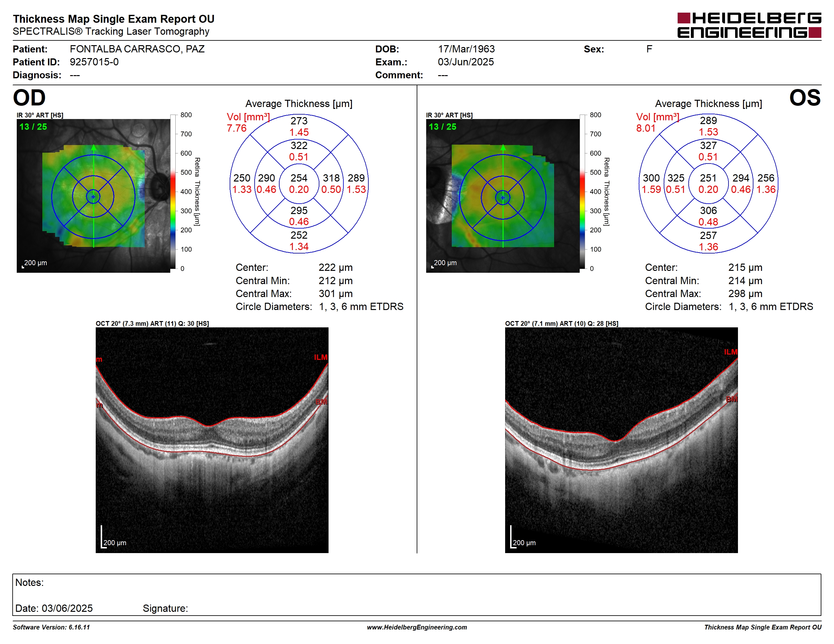Screen dimensions: 834x644
Task: Click the Heidelberg Engineering logo
Action: (749, 25)
